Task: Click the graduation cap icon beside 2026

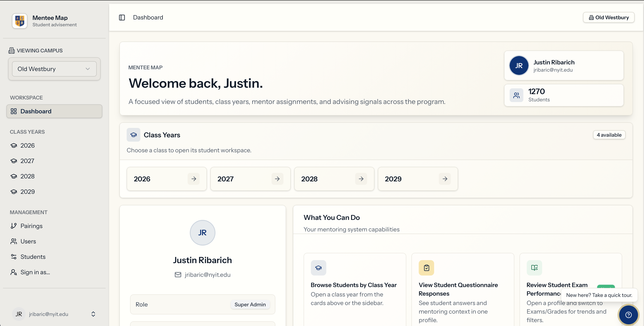Action: click(x=14, y=145)
